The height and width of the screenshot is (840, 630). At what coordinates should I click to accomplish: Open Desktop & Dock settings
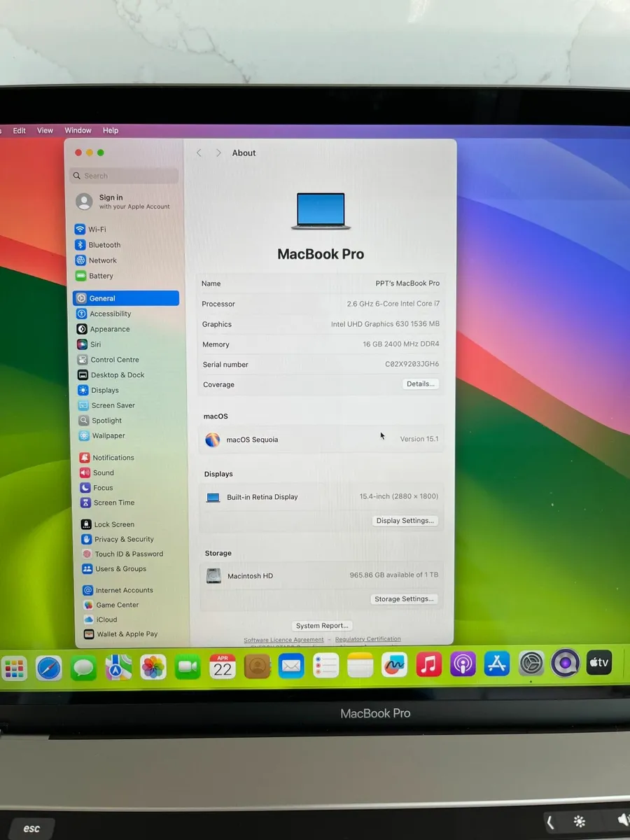click(x=111, y=375)
